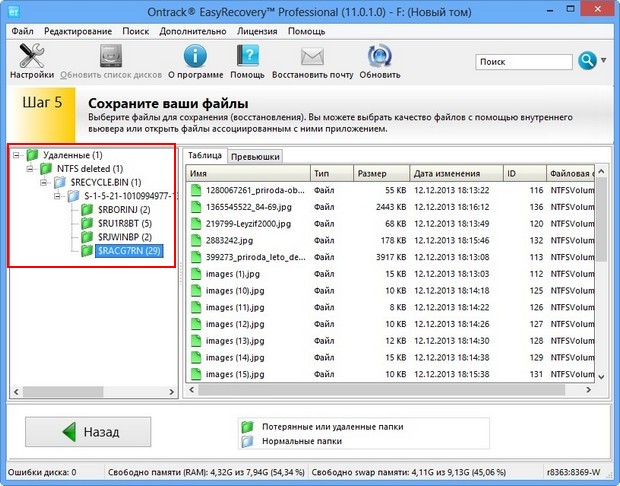Select file images (11).jpg
This screenshot has width=620, height=486.
(x=235, y=307)
